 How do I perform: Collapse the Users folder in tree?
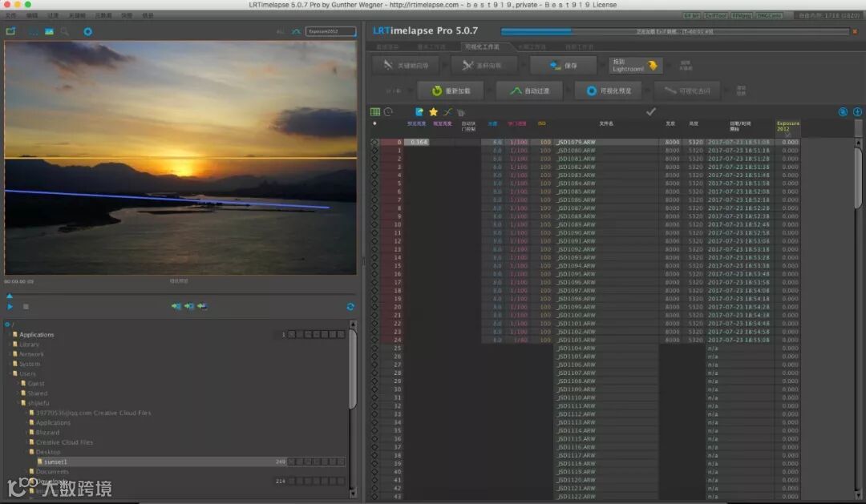tap(12, 373)
